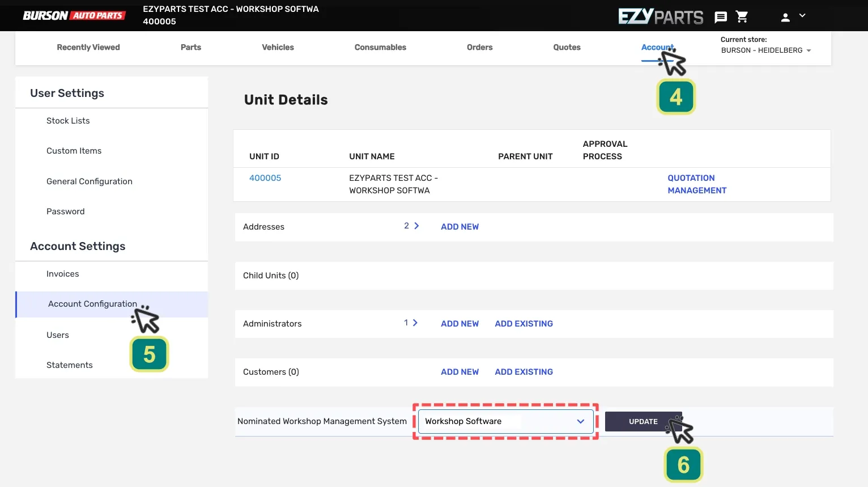This screenshot has width=868, height=487.
Task: Click Administrators row label
Action: coord(272,324)
